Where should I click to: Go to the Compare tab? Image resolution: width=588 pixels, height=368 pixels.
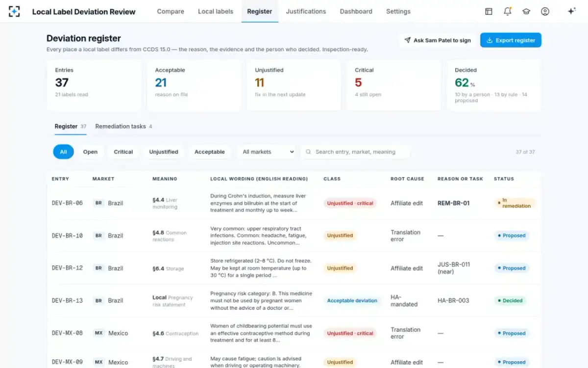click(x=171, y=11)
